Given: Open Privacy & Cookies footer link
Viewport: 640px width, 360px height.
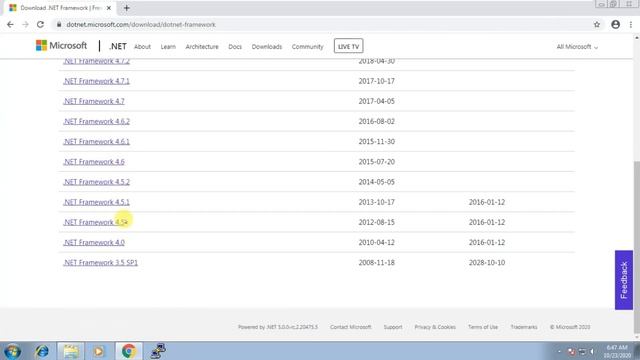Looking at the screenshot, I should coord(435,327).
